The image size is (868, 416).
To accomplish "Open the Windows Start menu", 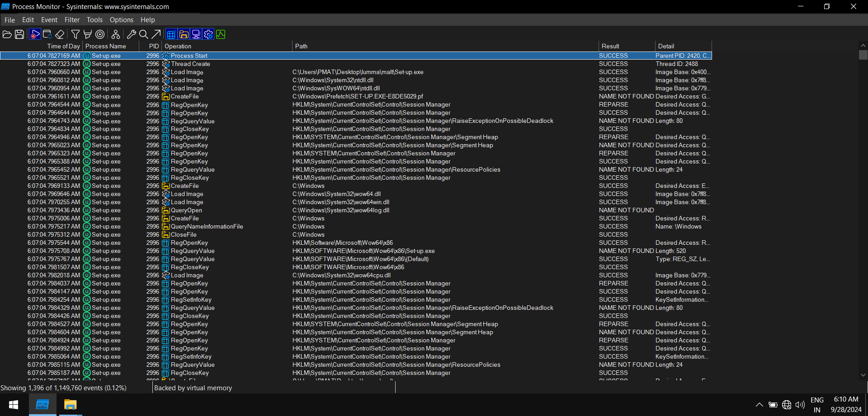I will pyautogui.click(x=14, y=405).
